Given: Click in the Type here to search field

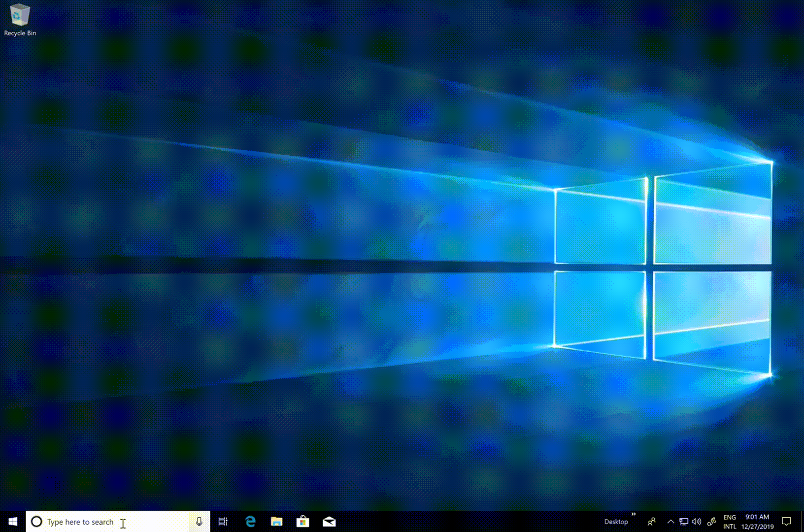Looking at the screenshot, I should click(89, 521).
